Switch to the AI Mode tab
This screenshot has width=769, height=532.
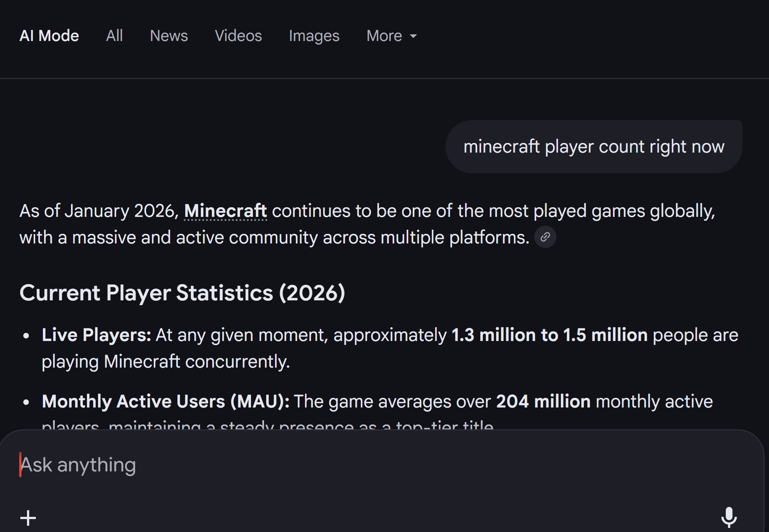coord(49,36)
